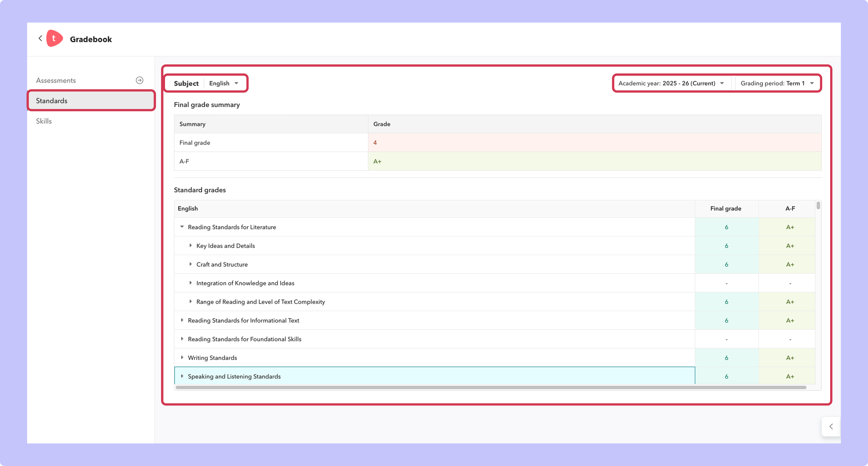This screenshot has width=868, height=466.
Task: Expand Speaking and Listening Standards row
Action: pos(182,376)
